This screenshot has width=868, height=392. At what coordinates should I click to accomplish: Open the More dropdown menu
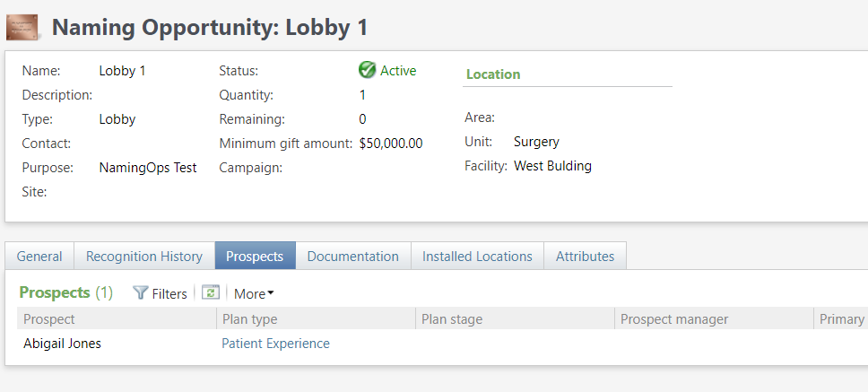(254, 293)
